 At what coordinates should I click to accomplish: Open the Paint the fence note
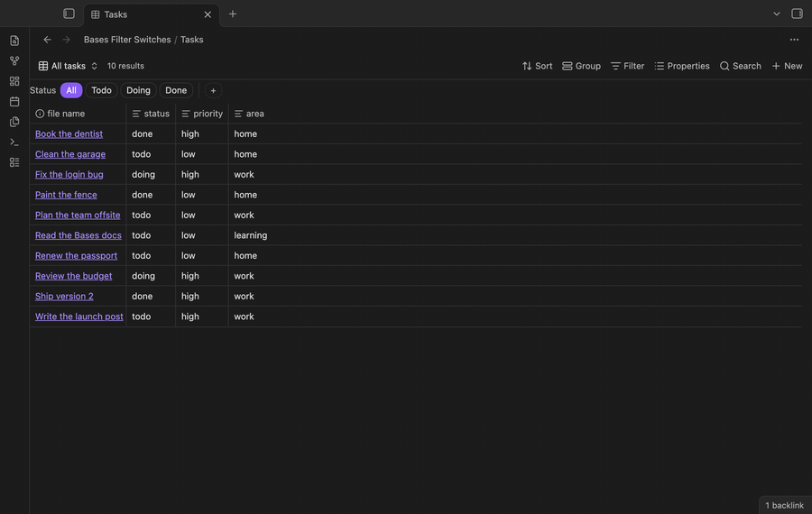(66, 195)
